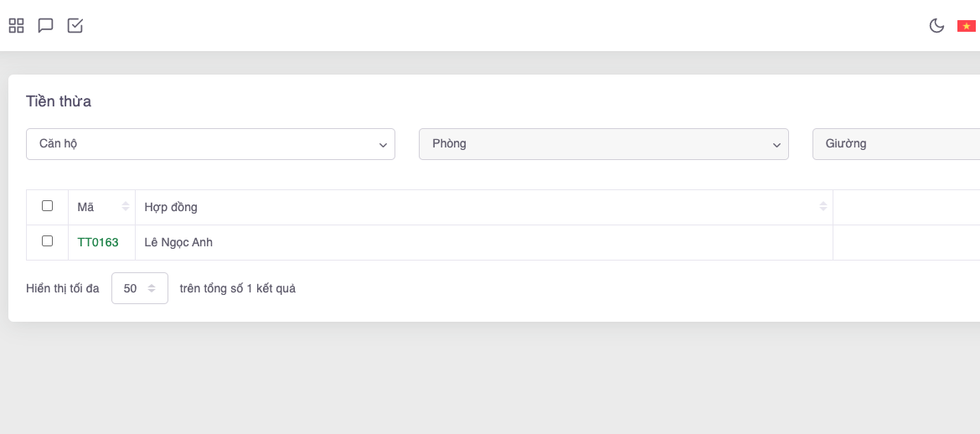This screenshot has height=434, width=980.
Task: Open the Phòng dropdown filter
Action: pyautogui.click(x=603, y=144)
